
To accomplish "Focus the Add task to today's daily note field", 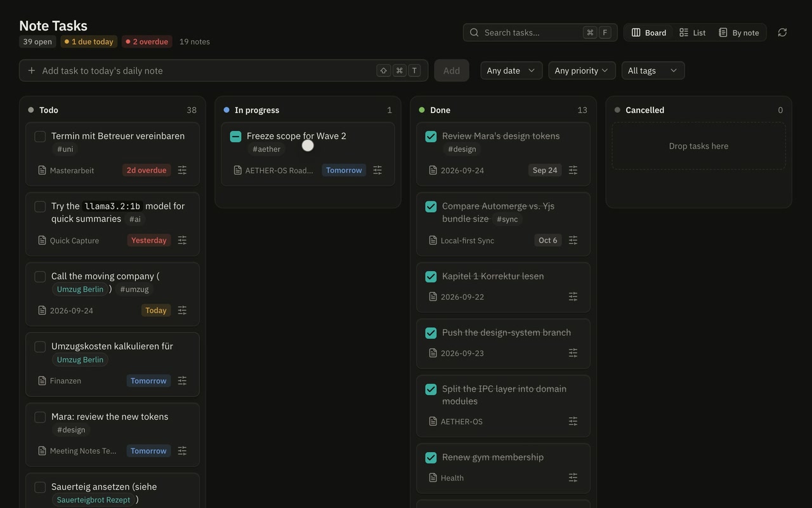I will click(x=224, y=70).
